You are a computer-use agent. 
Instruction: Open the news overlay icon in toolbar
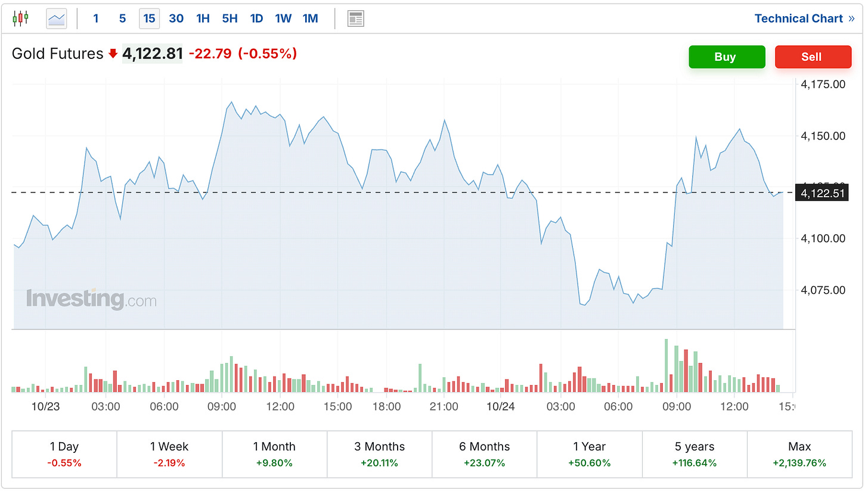[356, 18]
